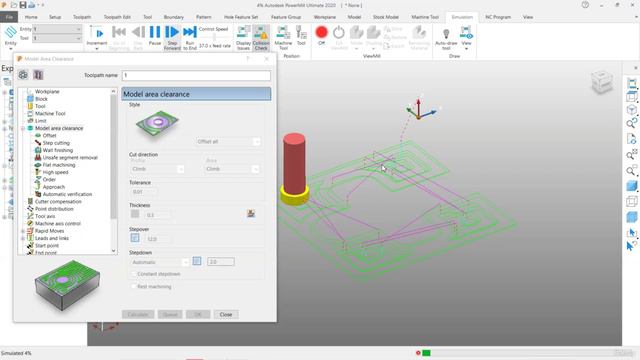
Task: Click the Step Forward simulation button
Action: pos(172,37)
